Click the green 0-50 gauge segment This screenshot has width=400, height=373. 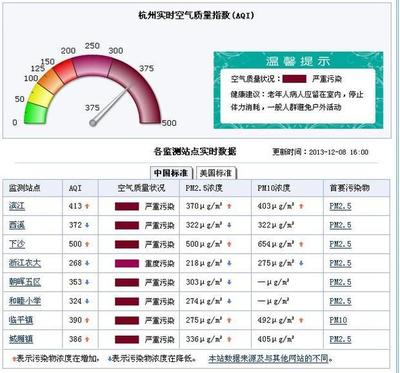[x=35, y=113]
